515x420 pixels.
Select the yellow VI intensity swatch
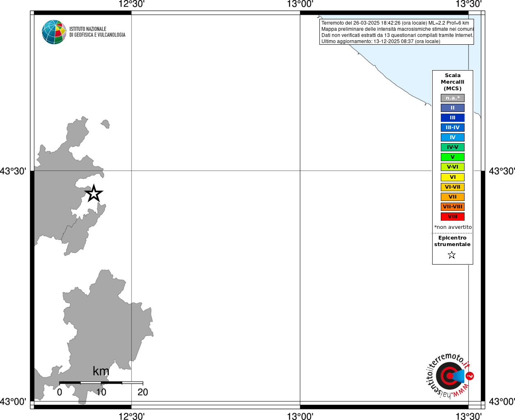point(453,177)
